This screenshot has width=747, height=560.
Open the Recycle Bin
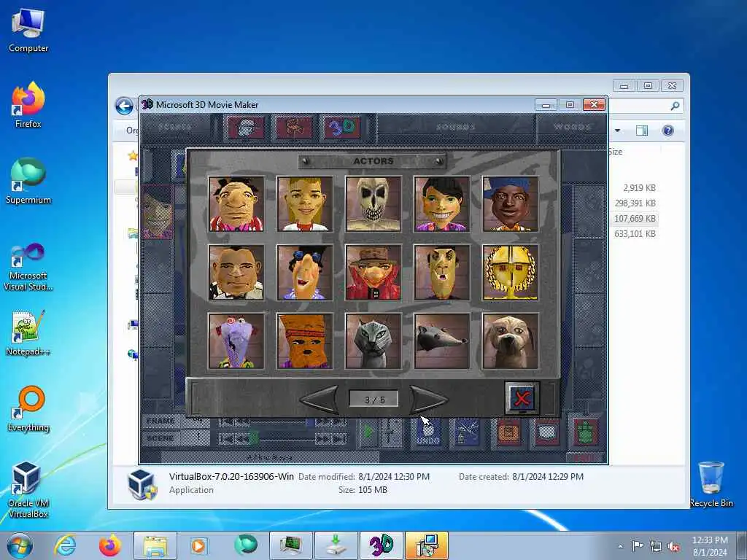click(x=711, y=484)
